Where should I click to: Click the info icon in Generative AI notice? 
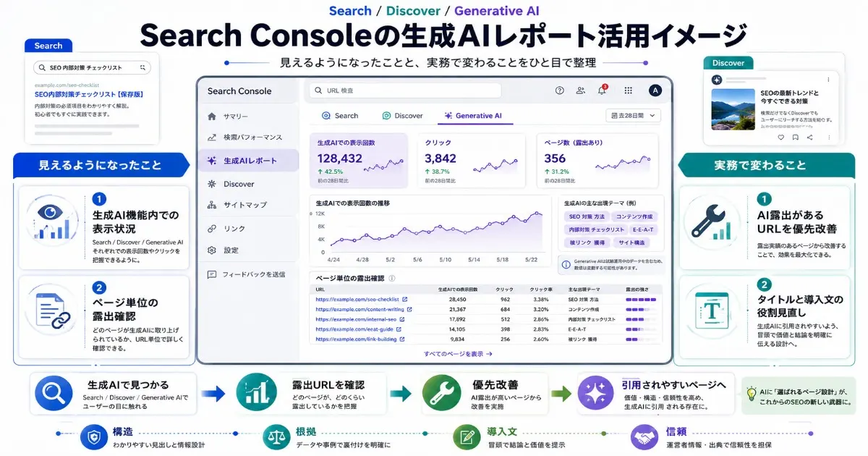tap(566, 264)
